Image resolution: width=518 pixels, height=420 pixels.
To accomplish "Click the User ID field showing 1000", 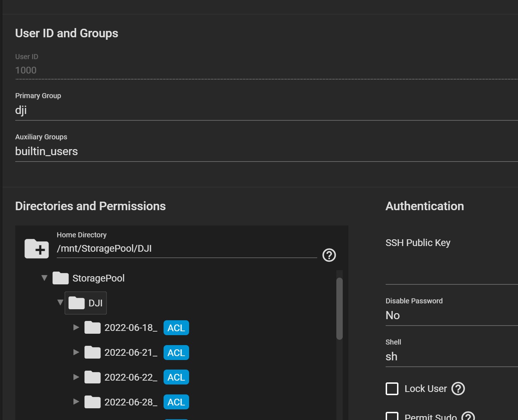I will (266, 70).
